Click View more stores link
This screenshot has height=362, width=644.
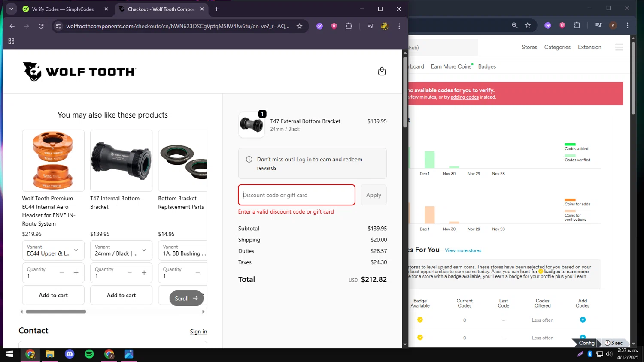tap(463, 250)
